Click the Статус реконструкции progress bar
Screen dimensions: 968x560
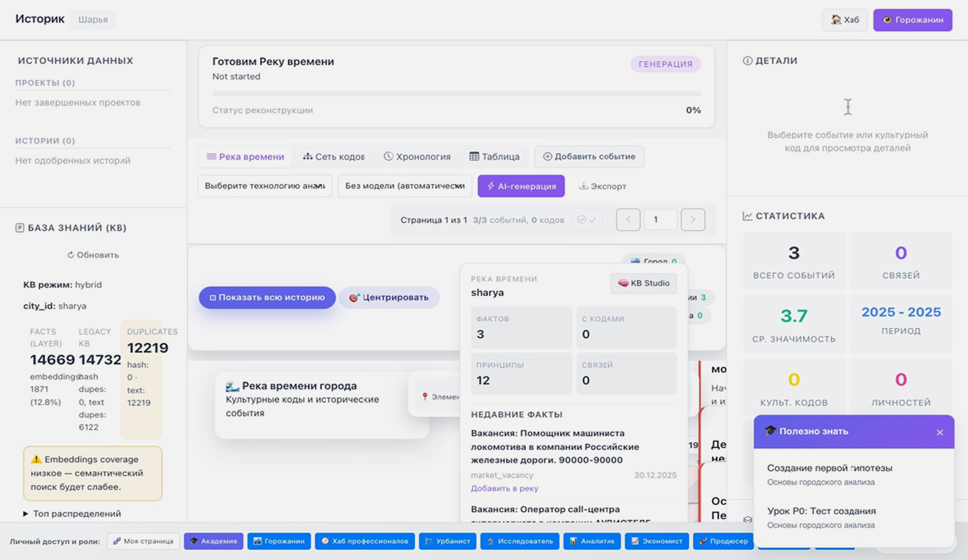point(456,94)
